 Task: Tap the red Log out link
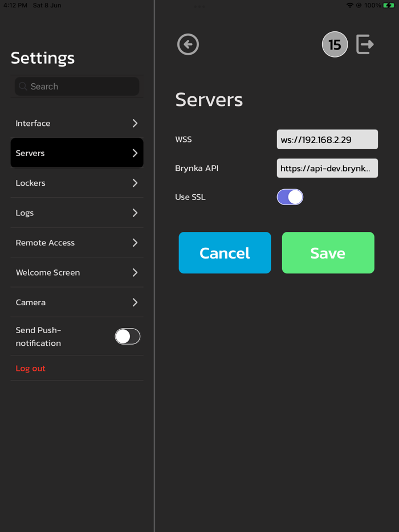pos(31,369)
